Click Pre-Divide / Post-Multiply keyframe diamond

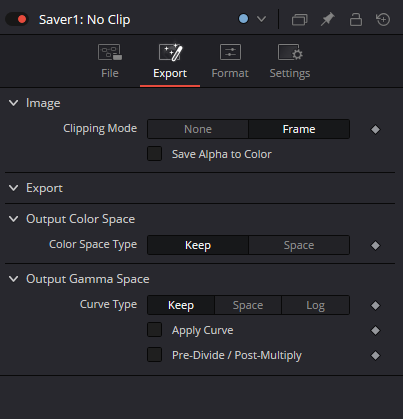point(375,355)
